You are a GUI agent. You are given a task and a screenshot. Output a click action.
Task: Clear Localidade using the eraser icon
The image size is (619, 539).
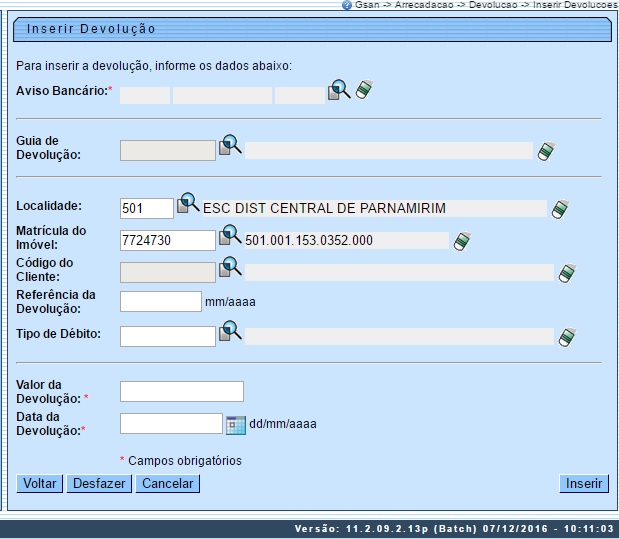560,209
